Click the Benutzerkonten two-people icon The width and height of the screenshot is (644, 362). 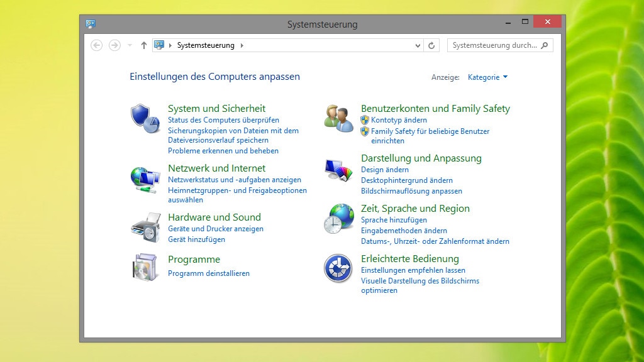tap(338, 118)
